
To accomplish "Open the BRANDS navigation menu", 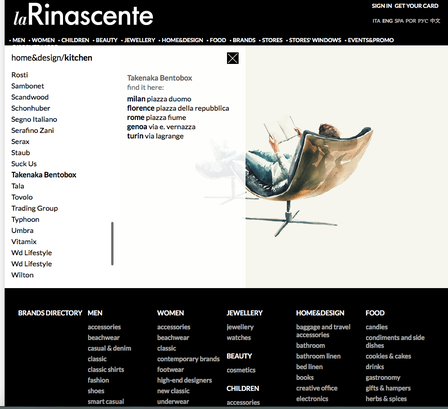I will coord(244,40).
